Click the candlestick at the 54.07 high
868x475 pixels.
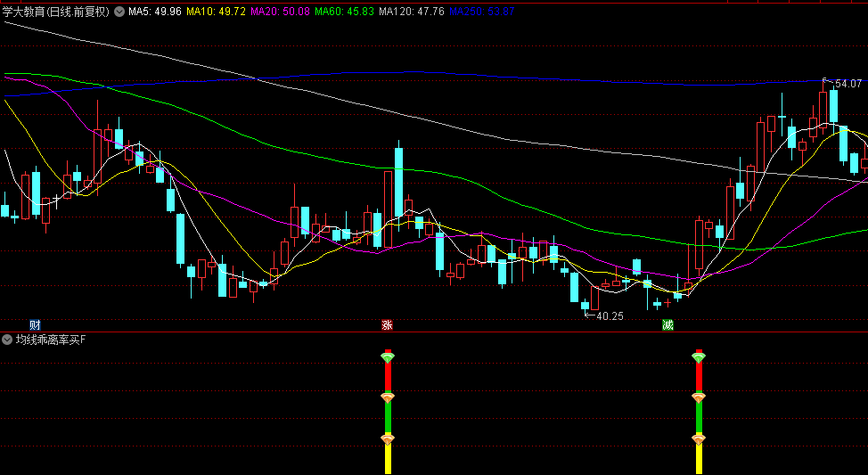tap(823, 110)
